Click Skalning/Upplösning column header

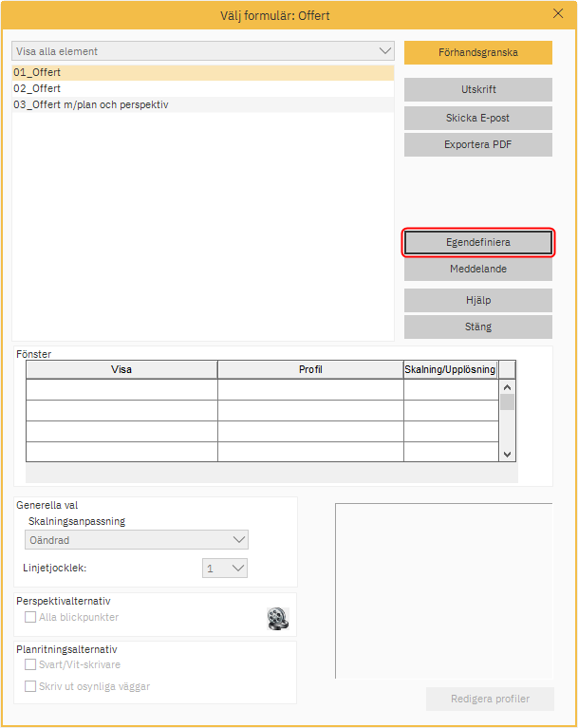pos(450,369)
